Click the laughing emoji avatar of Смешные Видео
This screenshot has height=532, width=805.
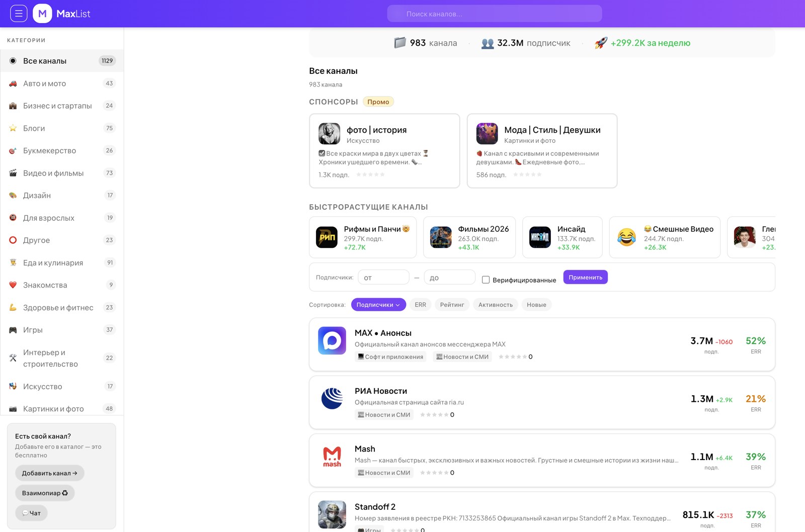[626, 237]
